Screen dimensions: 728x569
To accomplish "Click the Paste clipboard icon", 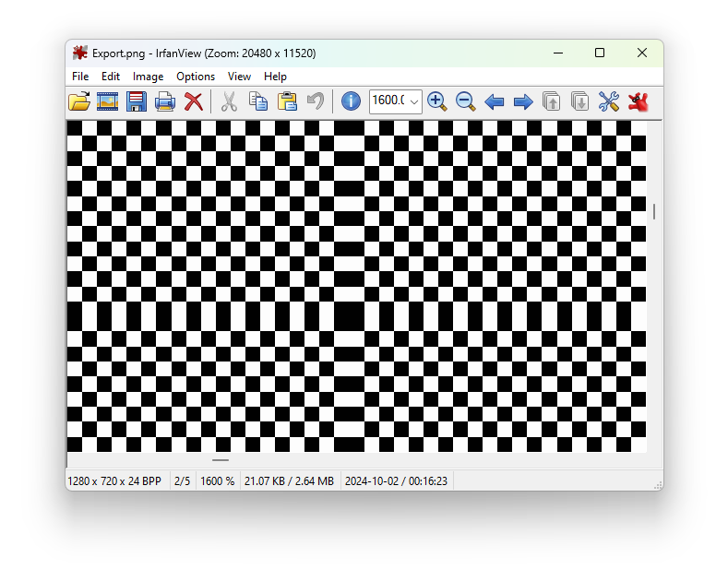I will coord(287,101).
